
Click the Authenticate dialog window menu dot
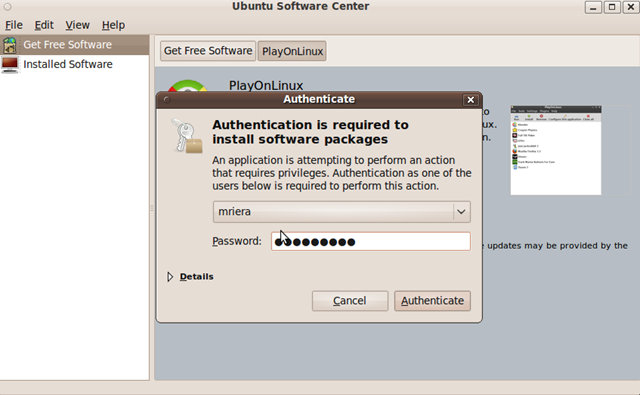[167, 100]
